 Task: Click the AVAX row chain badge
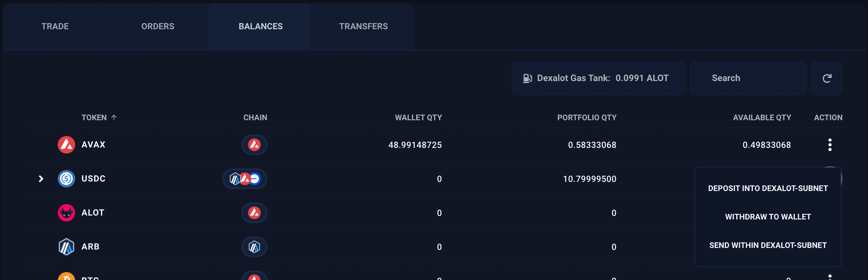[x=254, y=145]
